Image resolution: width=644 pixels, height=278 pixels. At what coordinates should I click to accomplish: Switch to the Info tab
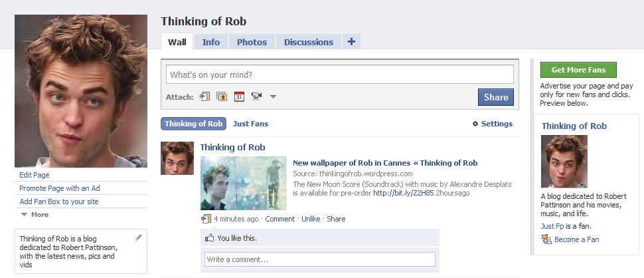[x=211, y=42]
